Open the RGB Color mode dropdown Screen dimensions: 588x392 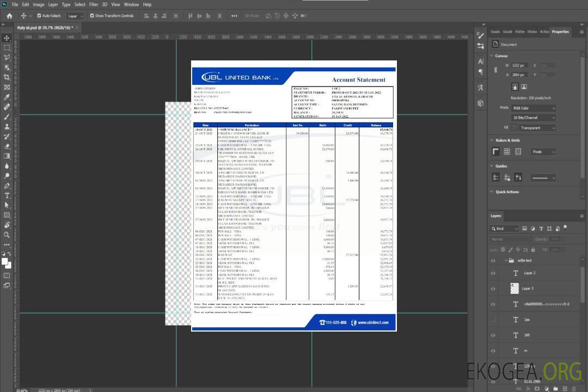pos(533,108)
